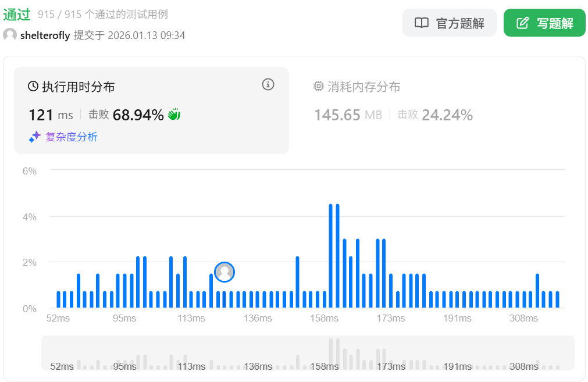Click the green 通过 status text
The image size is (588, 382).
pos(17,15)
